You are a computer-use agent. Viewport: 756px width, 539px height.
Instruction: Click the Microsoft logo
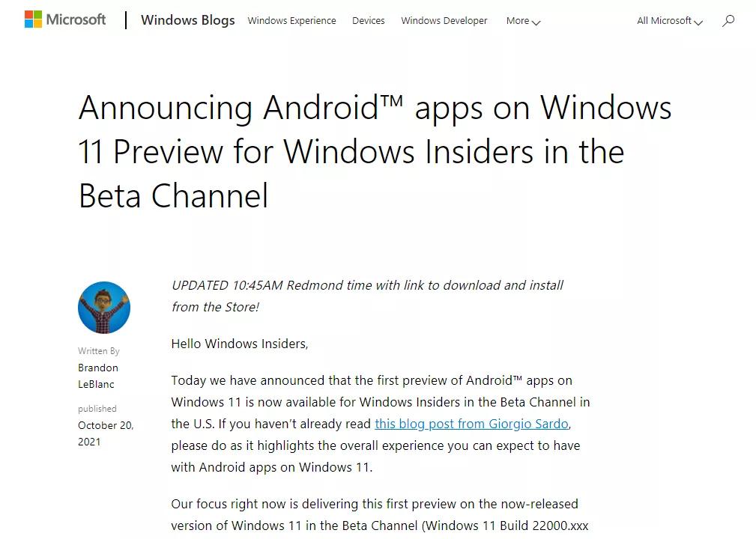click(65, 19)
